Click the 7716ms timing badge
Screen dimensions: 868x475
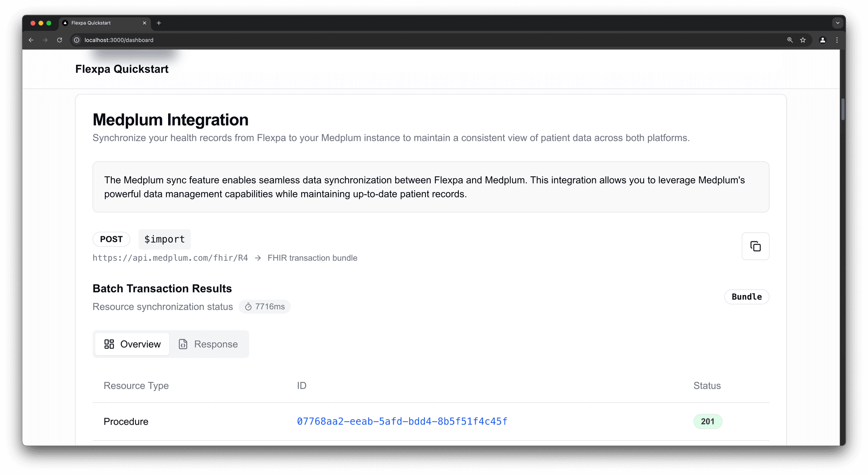264,307
